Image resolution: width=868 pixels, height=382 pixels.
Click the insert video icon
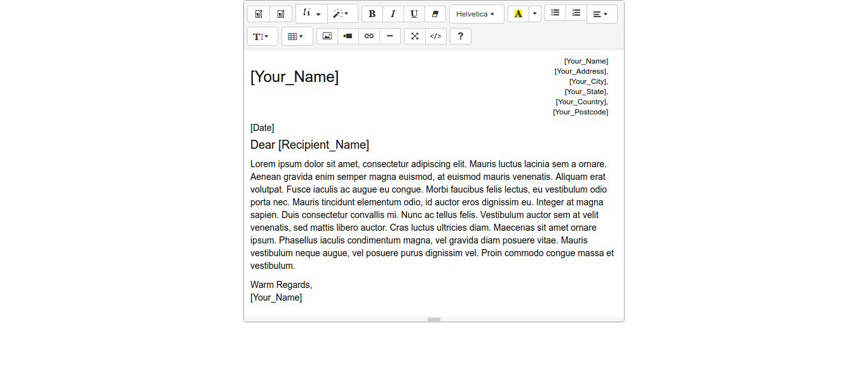348,36
